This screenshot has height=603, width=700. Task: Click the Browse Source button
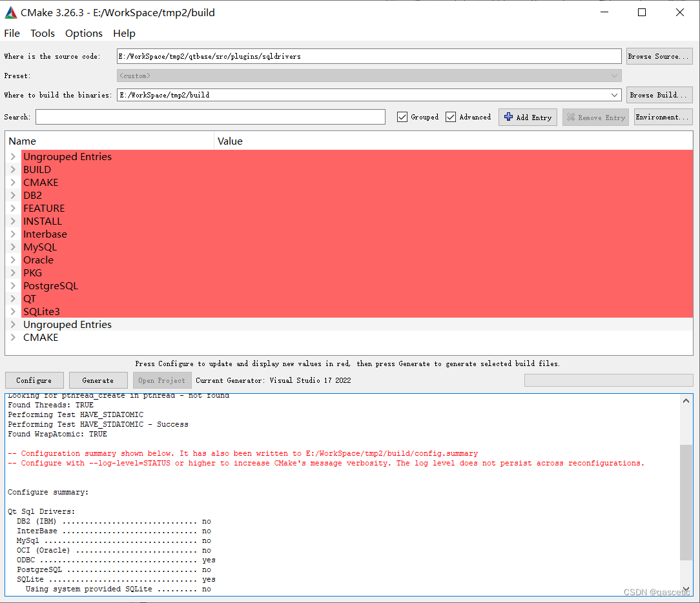coord(659,56)
